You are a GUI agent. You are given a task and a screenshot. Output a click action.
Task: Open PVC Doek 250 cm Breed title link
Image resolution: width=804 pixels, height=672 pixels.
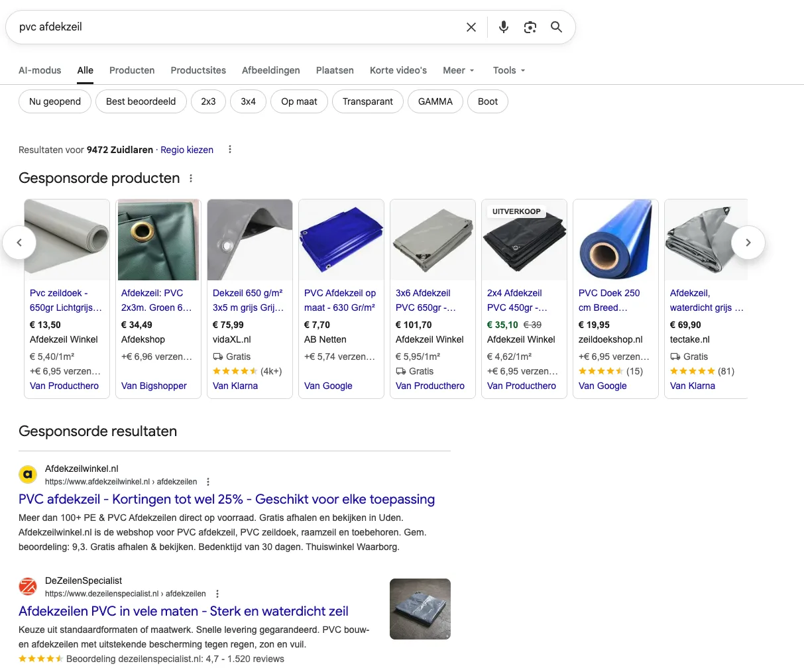point(609,300)
